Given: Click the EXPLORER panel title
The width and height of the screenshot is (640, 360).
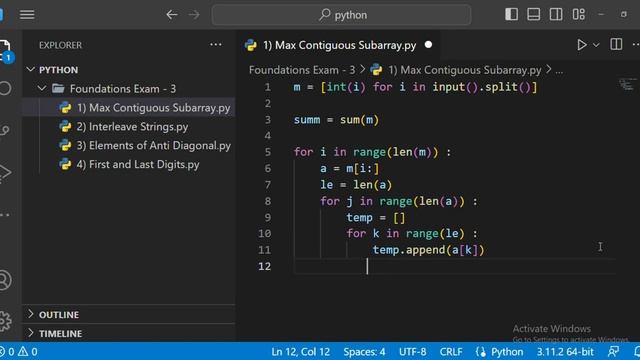Looking at the screenshot, I should pyautogui.click(x=60, y=45).
